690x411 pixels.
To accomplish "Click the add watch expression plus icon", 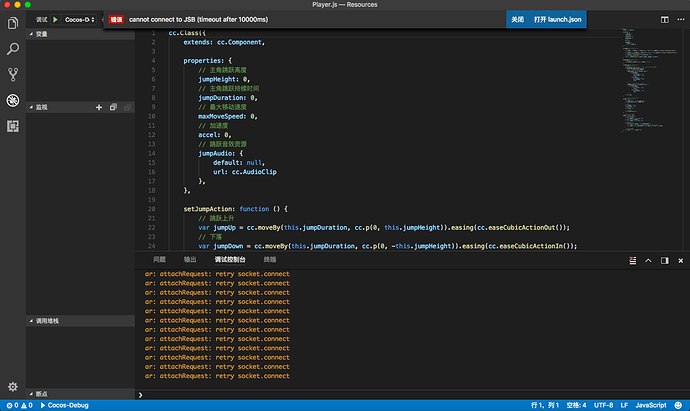I will (x=99, y=107).
